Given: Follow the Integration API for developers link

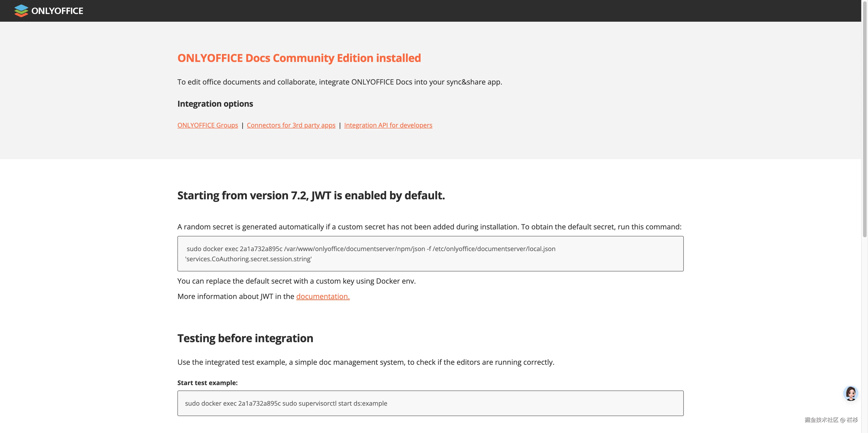Looking at the screenshot, I should coord(388,125).
